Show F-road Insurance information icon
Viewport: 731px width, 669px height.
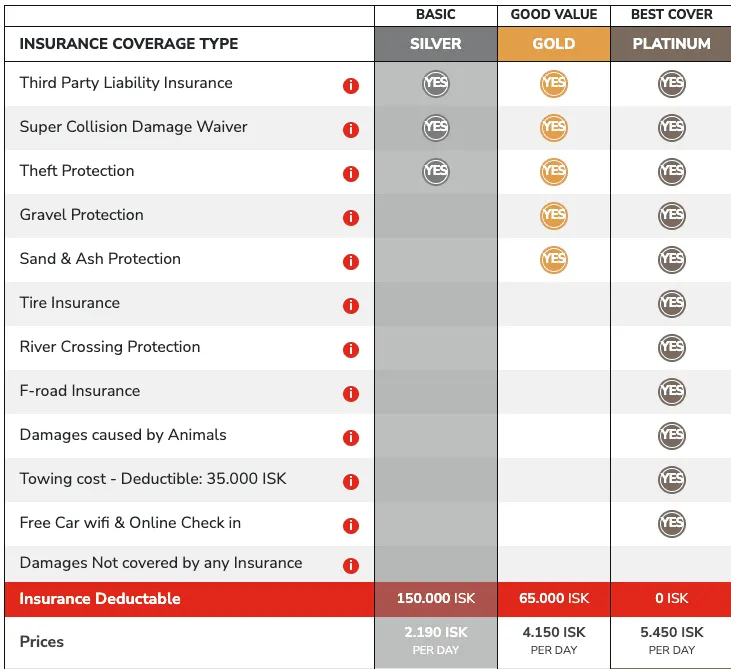click(x=351, y=394)
